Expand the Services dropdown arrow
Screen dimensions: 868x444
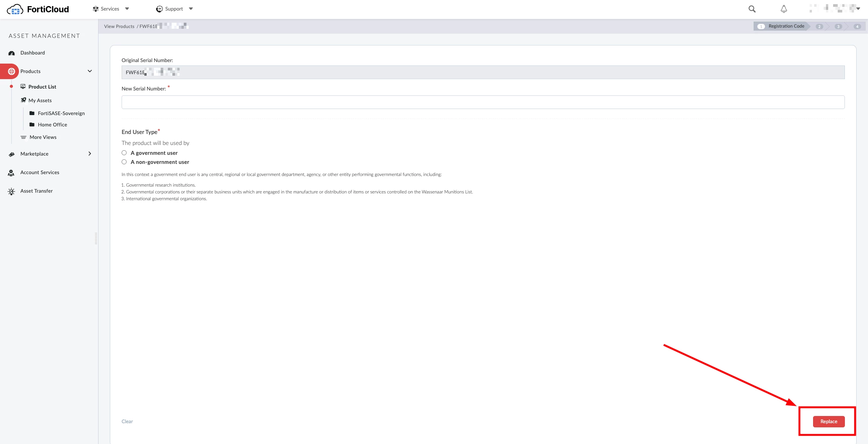tap(127, 9)
